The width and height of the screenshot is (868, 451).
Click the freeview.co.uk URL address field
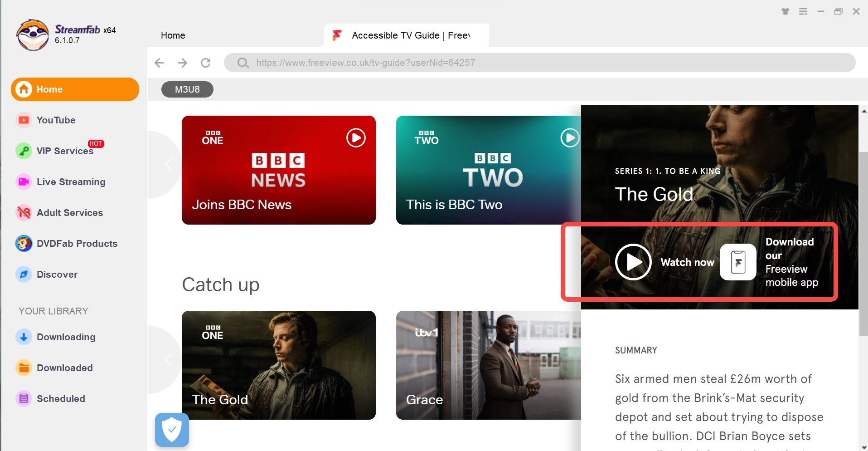(x=539, y=63)
